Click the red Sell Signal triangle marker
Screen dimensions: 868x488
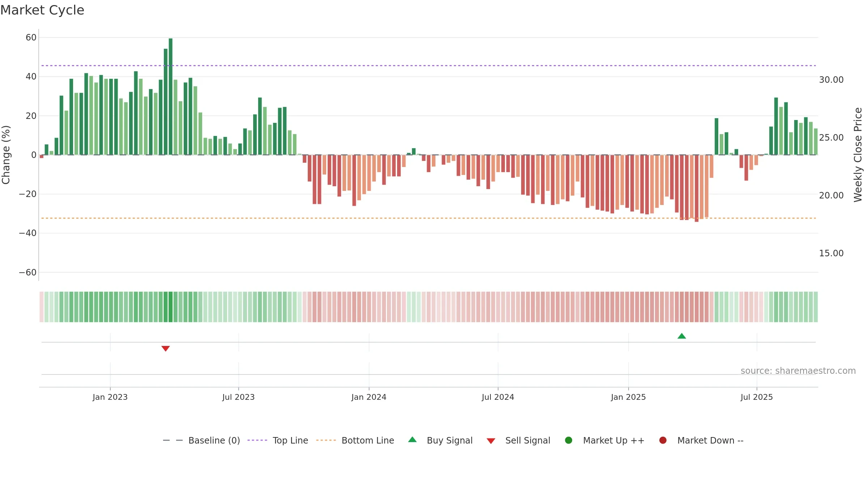point(166,348)
